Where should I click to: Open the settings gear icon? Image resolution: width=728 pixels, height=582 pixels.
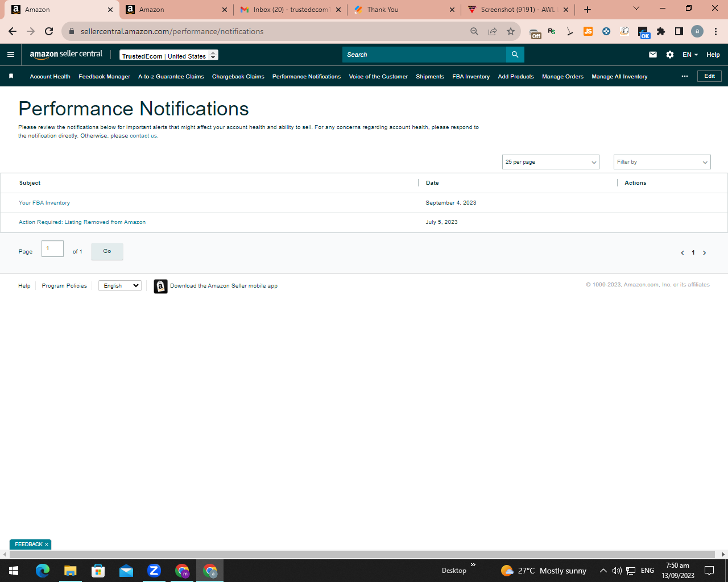coord(670,55)
